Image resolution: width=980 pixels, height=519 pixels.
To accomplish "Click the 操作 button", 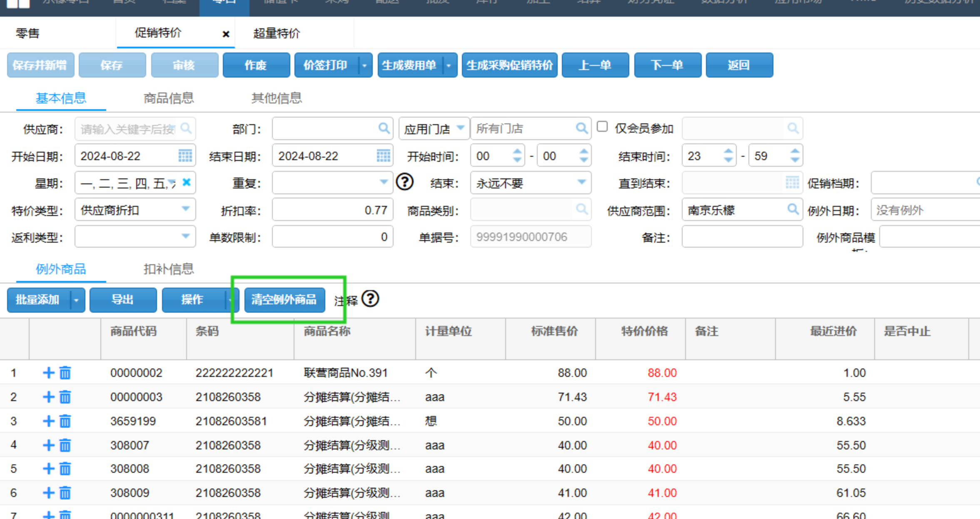I will point(193,300).
